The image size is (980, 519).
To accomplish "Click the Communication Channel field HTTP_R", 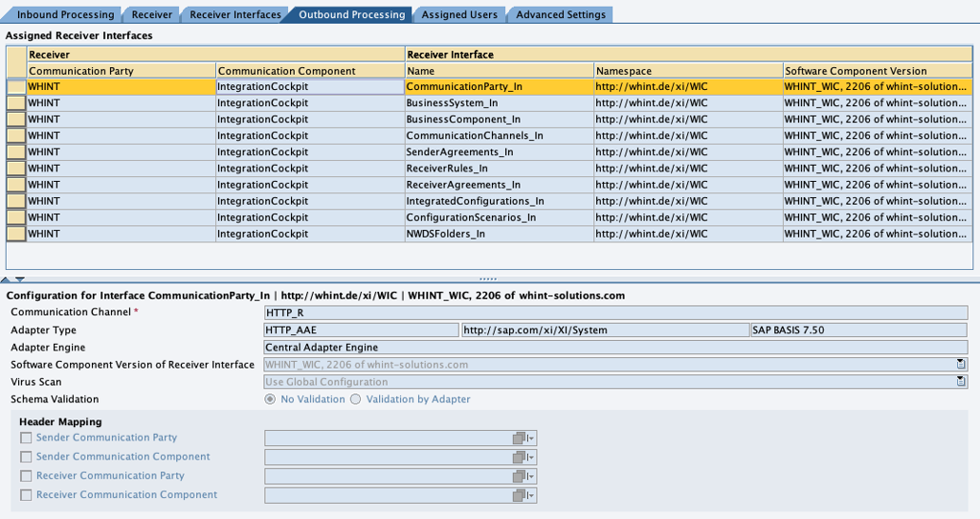I will (x=614, y=313).
